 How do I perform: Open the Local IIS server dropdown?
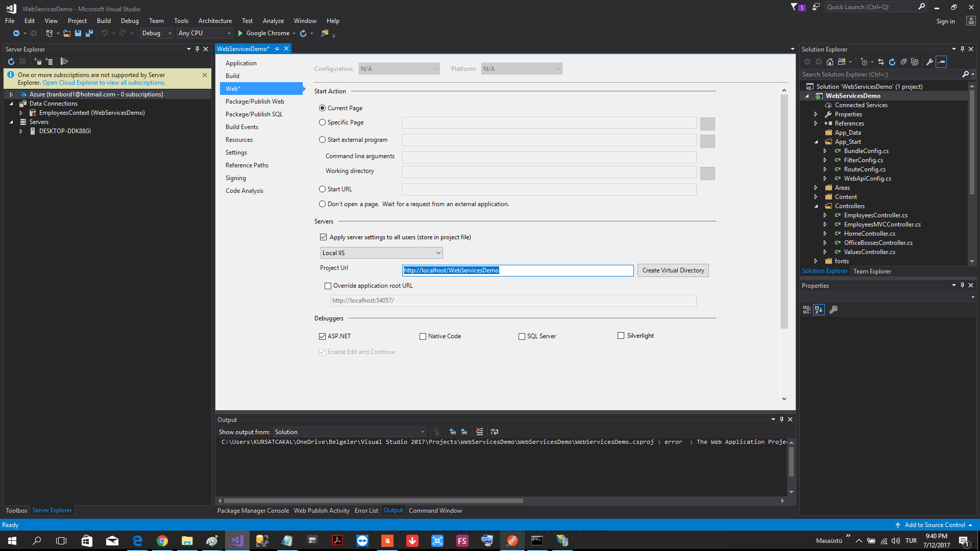point(381,253)
